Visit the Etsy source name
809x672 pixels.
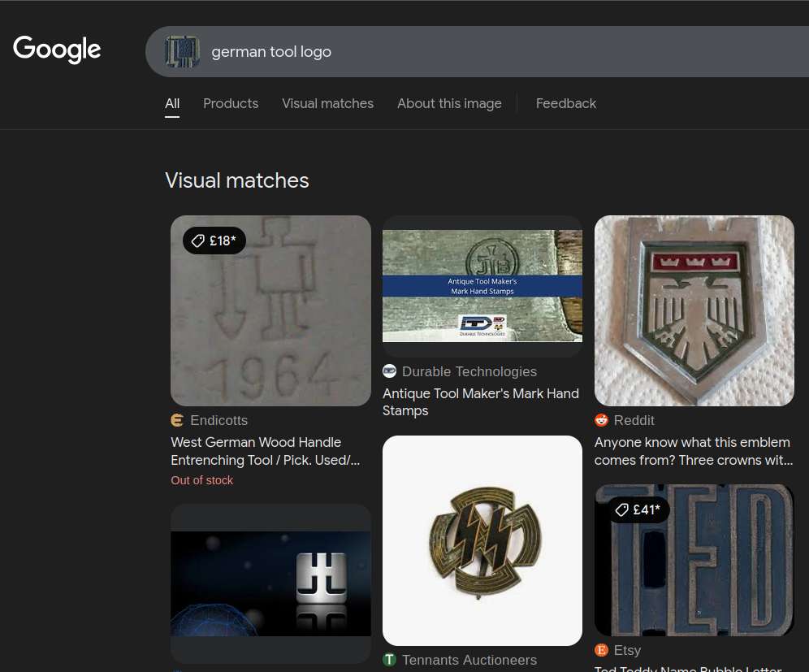(x=627, y=650)
